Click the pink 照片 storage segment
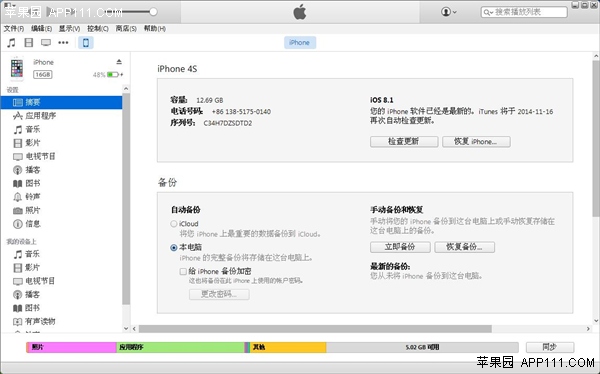Image resolution: width=600 pixels, height=374 pixels. coord(72,347)
